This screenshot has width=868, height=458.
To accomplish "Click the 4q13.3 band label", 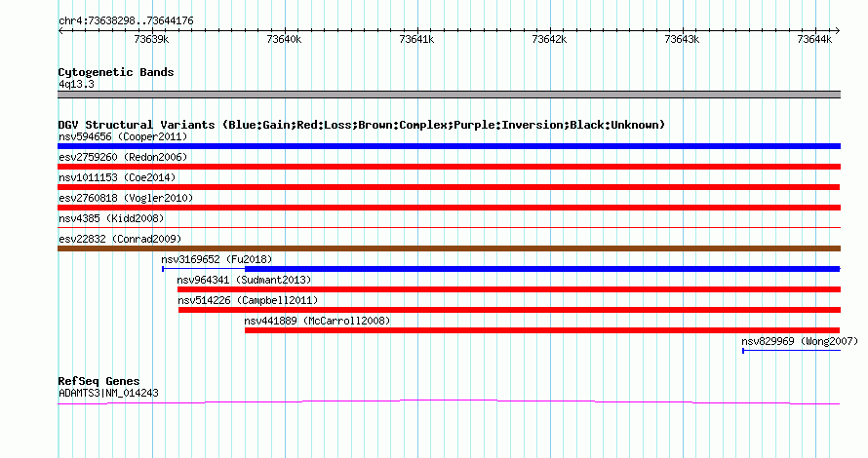I will click(x=76, y=84).
